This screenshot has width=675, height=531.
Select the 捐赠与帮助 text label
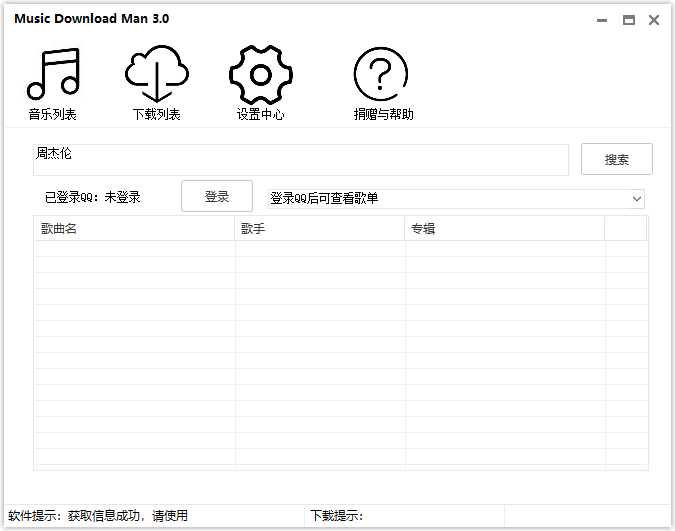(383, 114)
